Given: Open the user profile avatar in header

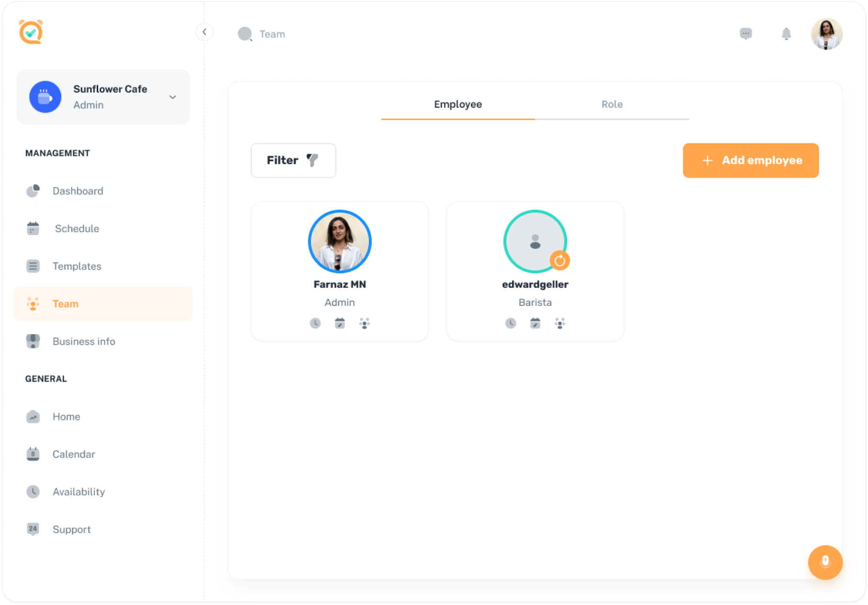Looking at the screenshot, I should click(826, 34).
